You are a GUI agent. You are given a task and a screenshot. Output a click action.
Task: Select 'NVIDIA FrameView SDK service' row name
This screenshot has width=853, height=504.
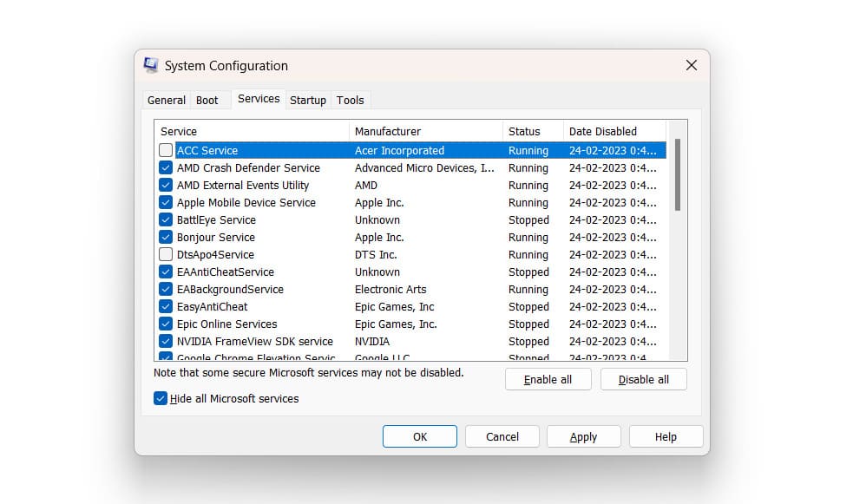pos(254,342)
